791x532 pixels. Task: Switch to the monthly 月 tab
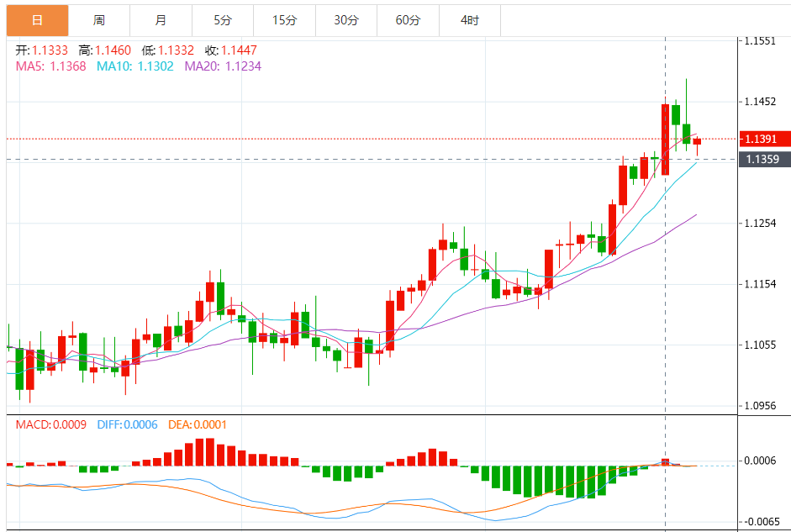pyautogui.click(x=161, y=20)
